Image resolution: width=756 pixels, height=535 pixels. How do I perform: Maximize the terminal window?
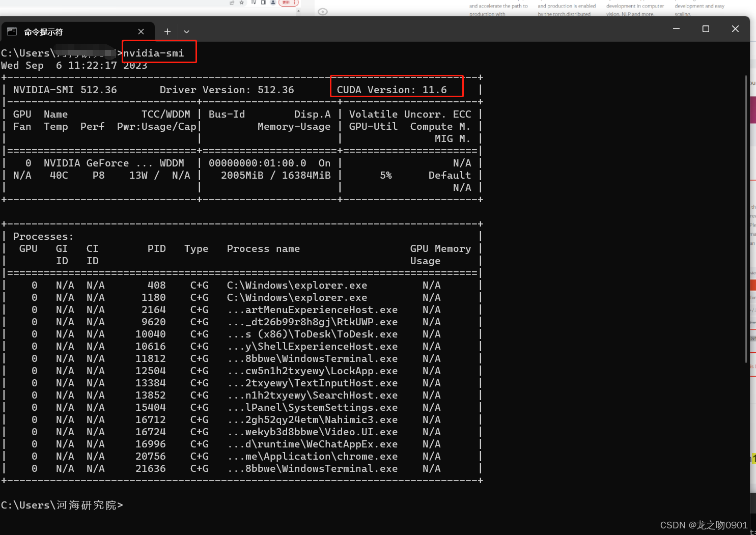click(706, 29)
